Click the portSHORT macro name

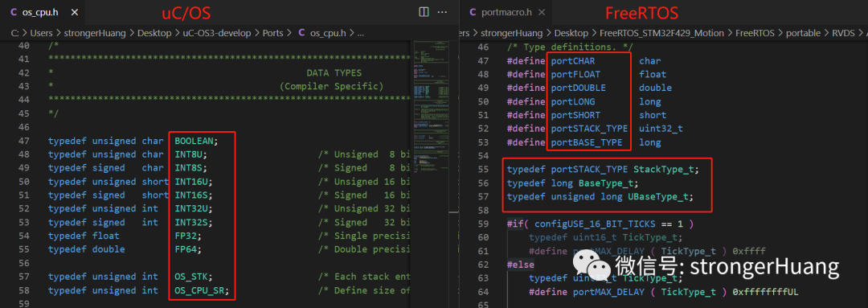coord(575,115)
